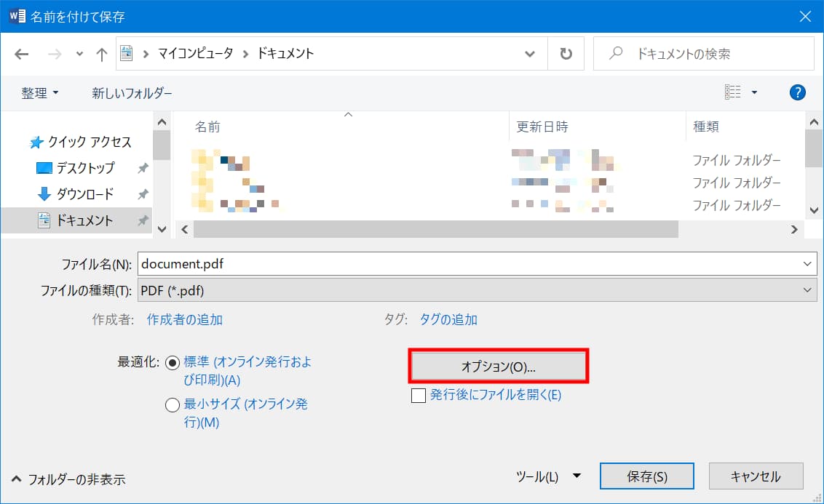Click the Back navigation arrow
Image resolution: width=824 pixels, height=504 pixels.
click(22, 55)
